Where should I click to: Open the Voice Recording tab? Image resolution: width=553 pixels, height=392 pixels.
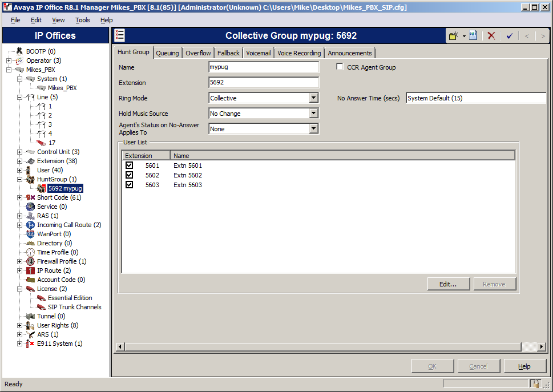click(x=299, y=53)
